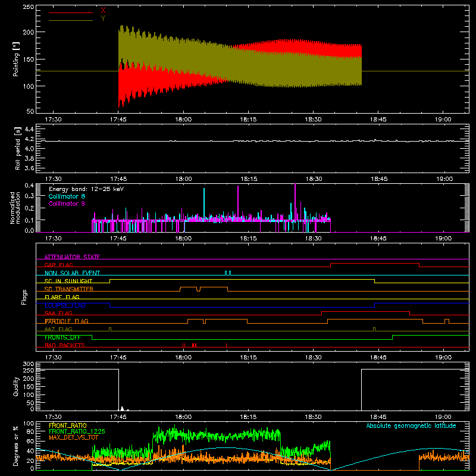This screenshot has height=476, width=476.
Task: Click the olive Y legend label
Action: [103, 18]
